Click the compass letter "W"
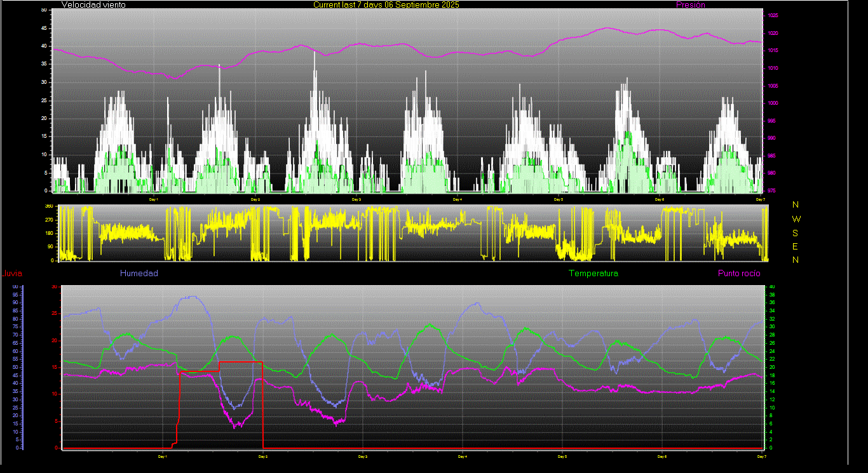The image size is (868, 473). 796,218
